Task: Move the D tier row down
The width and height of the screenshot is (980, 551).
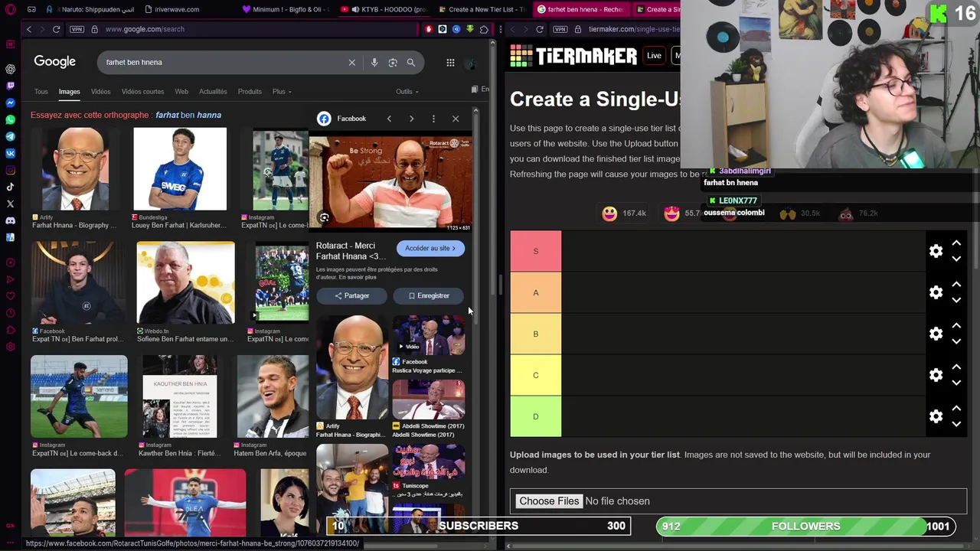Action: [956, 424]
